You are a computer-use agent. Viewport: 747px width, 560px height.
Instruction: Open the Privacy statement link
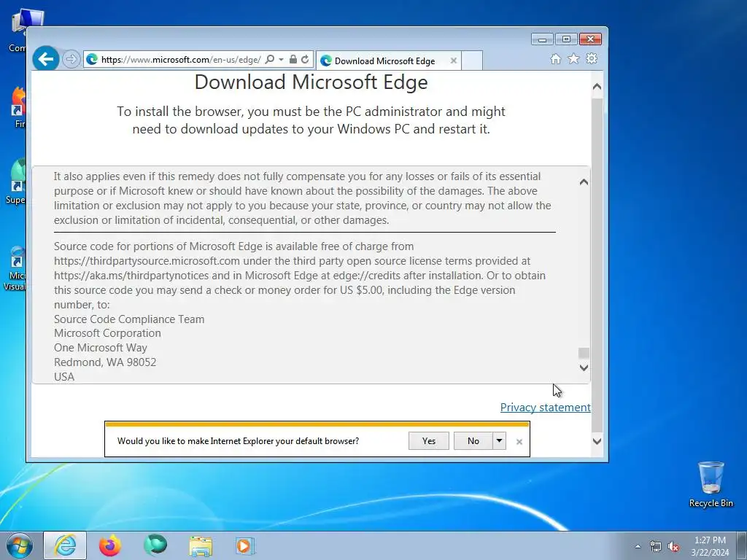tap(546, 408)
